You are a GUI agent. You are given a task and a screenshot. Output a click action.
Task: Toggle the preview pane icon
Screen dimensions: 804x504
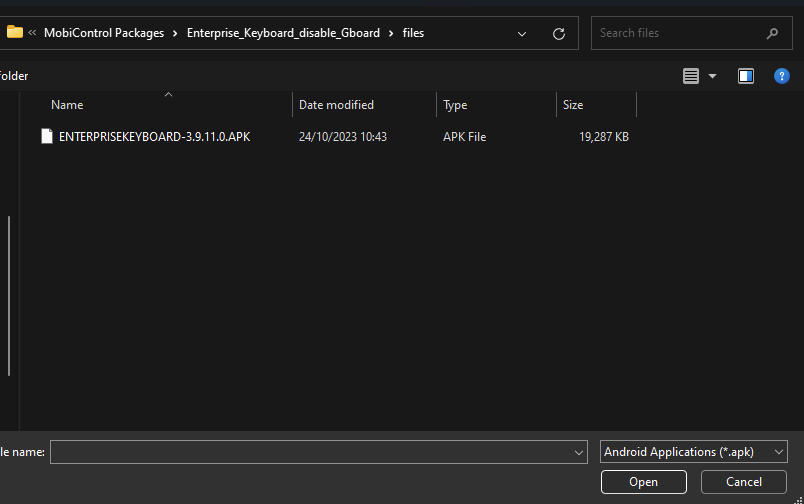[x=746, y=76]
